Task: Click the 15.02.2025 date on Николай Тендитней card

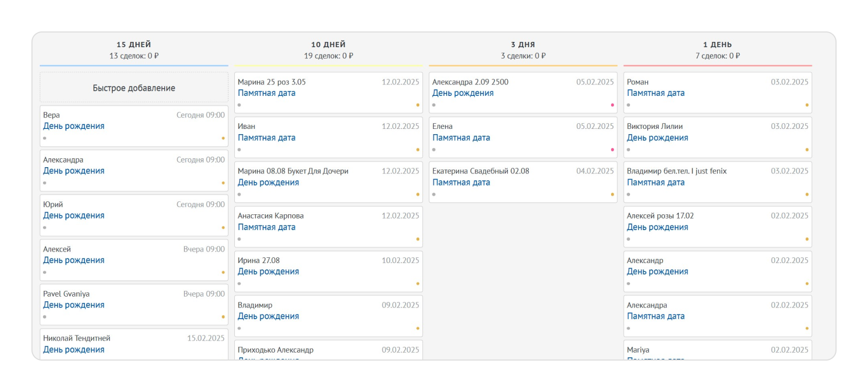Action: click(205, 339)
